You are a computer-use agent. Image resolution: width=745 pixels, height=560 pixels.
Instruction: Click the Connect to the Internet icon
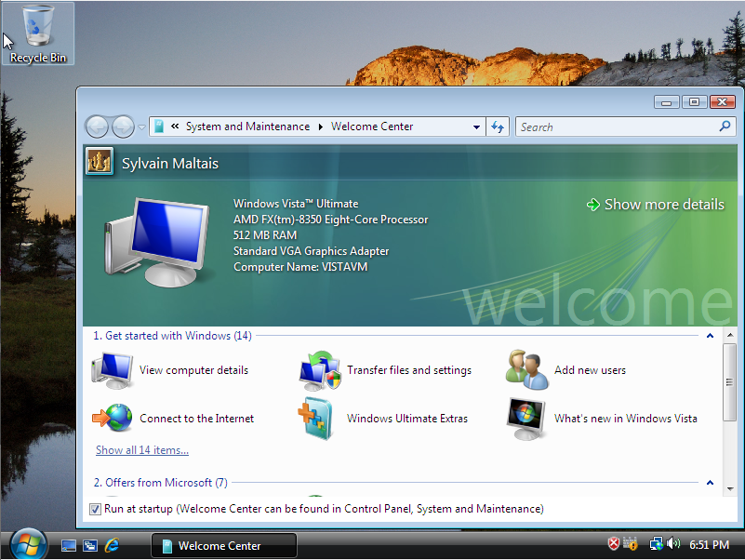113,418
